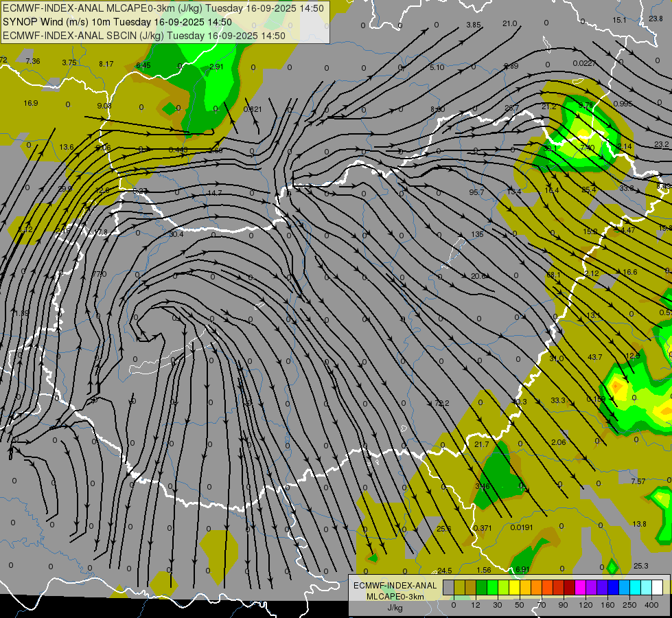The height and width of the screenshot is (618, 672).
Task: Click the map value '2.91'
Action: coord(216,67)
